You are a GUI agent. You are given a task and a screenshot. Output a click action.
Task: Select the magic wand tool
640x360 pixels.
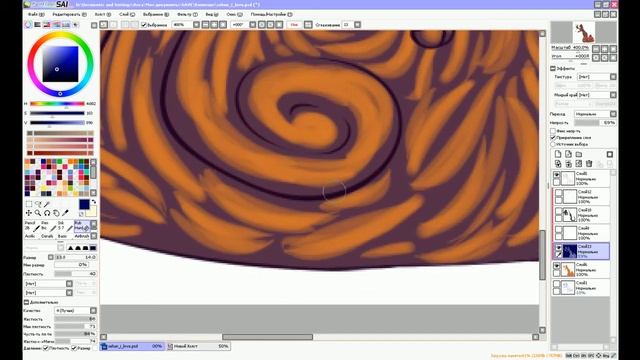point(47,204)
